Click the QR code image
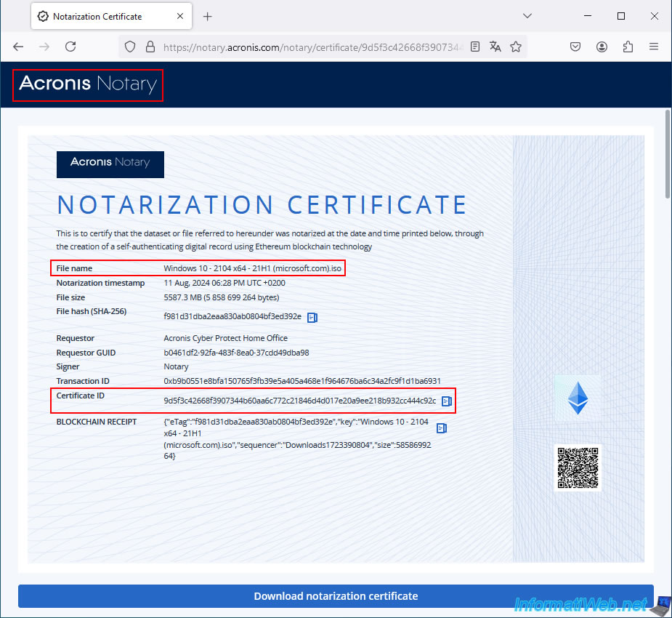The image size is (672, 618). (x=578, y=468)
